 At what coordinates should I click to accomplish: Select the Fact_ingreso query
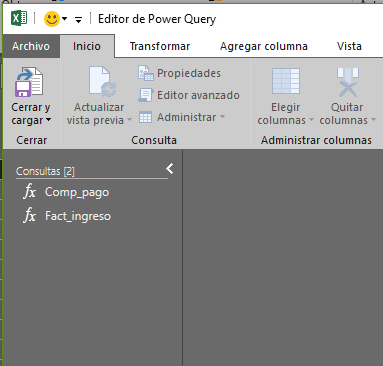click(78, 216)
